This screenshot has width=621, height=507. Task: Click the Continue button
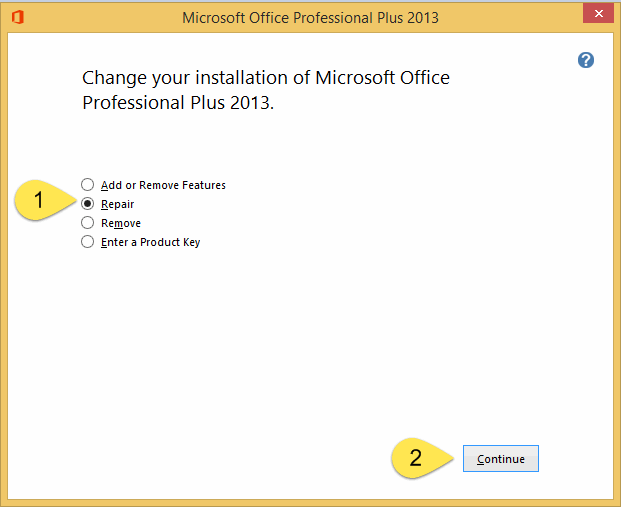pyautogui.click(x=501, y=459)
